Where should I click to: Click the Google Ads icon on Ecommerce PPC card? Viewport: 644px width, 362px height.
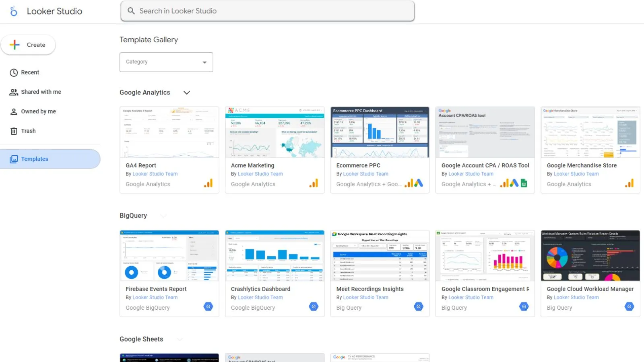click(419, 183)
